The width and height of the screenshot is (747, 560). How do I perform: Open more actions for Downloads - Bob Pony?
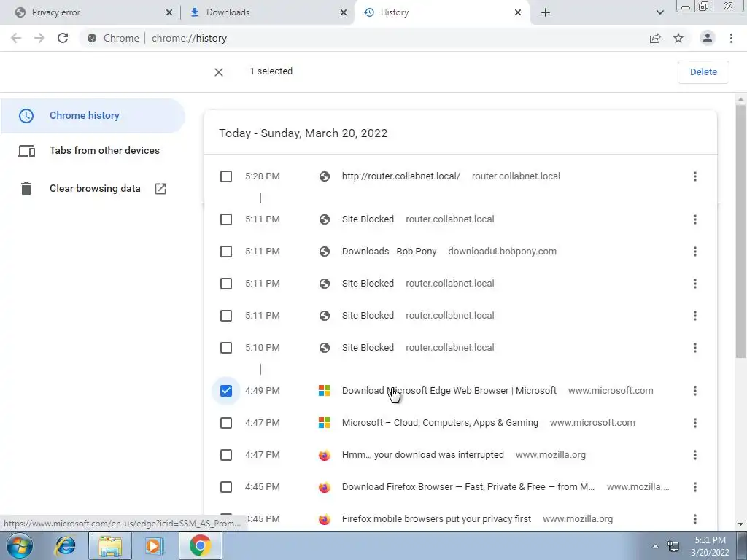pyautogui.click(x=695, y=252)
